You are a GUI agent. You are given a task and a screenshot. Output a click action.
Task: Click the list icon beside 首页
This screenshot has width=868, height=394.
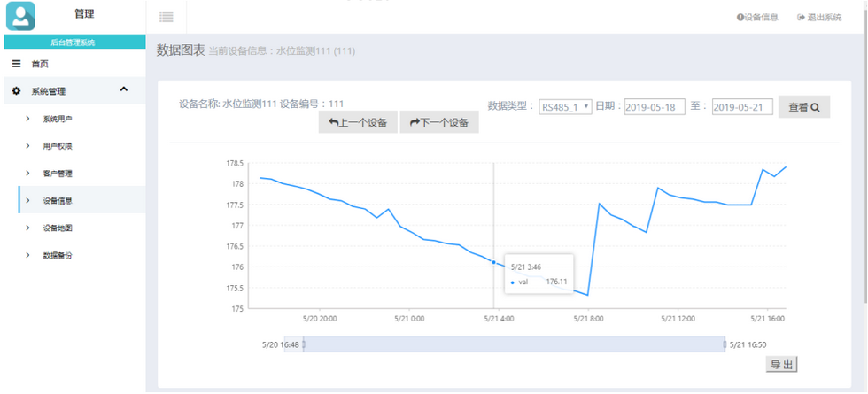click(16, 64)
